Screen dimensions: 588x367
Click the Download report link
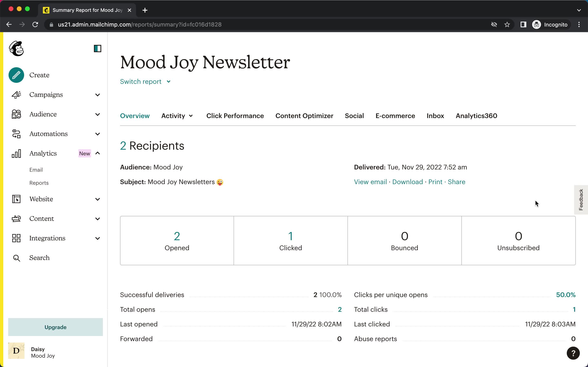(x=408, y=182)
